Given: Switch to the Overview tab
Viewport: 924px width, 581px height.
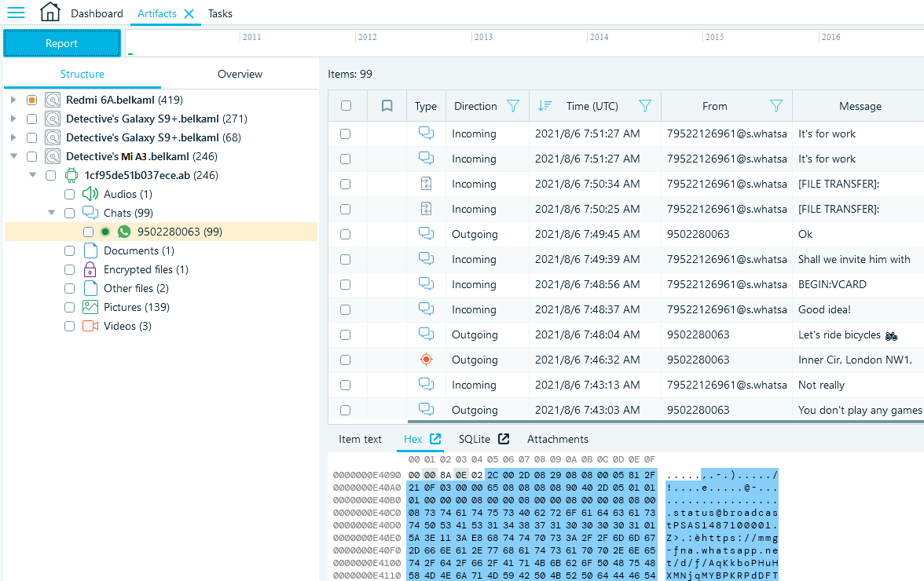Looking at the screenshot, I should [x=240, y=74].
